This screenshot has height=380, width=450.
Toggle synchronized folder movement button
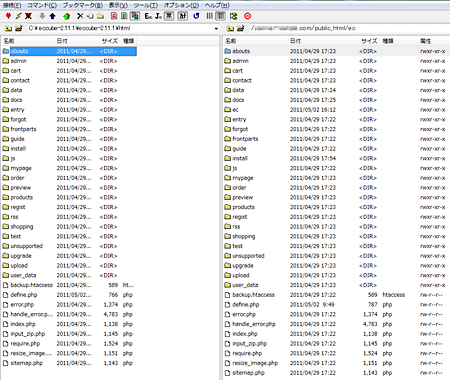tap(234, 16)
